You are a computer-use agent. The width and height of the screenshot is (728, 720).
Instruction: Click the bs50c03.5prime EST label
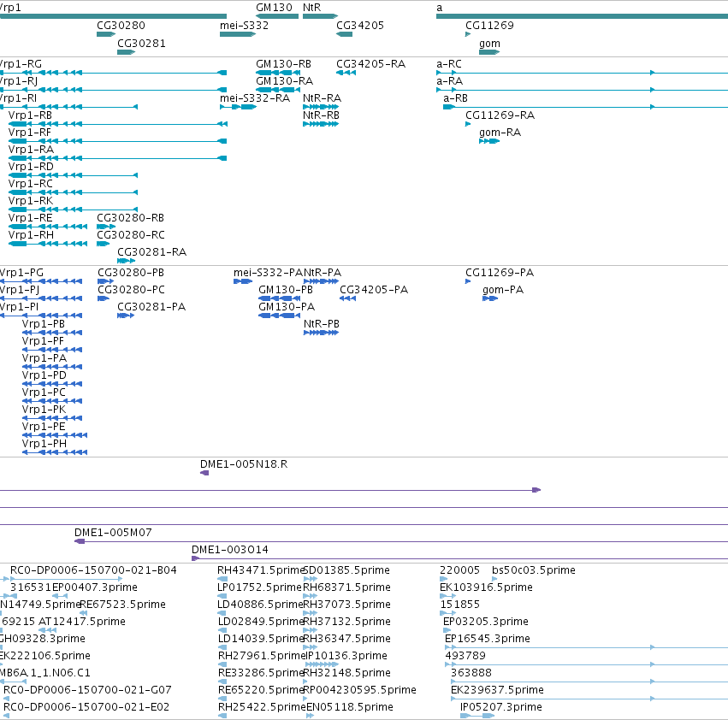point(534,570)
